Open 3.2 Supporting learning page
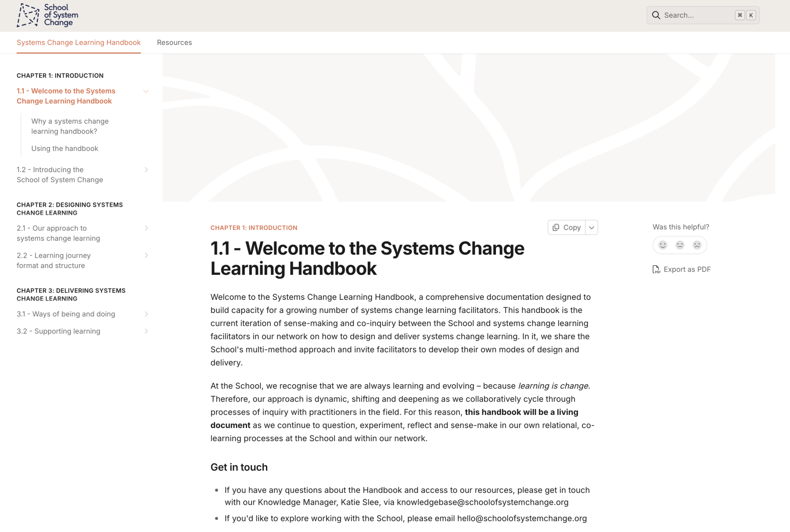Viewport: 790px width, 532px height. [58, 331]
